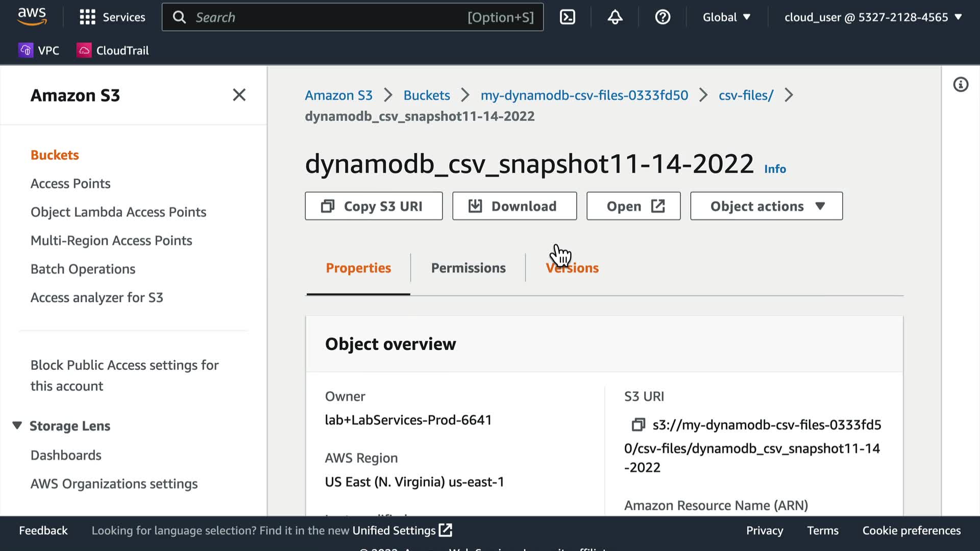Copy the S3 URI value with its icon

(638, 424)
